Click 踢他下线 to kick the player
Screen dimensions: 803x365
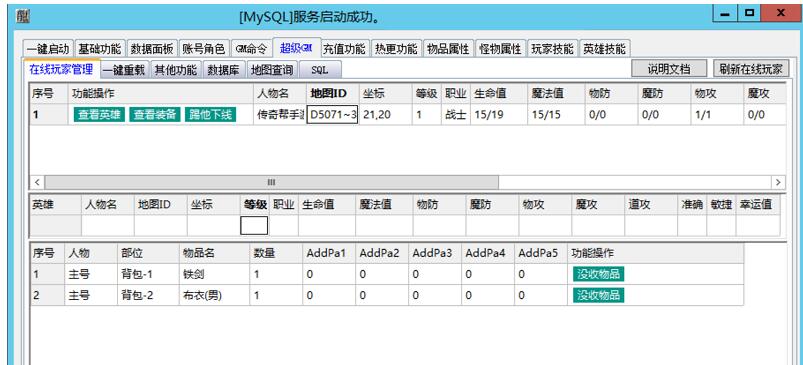click(x=210, y=115)
